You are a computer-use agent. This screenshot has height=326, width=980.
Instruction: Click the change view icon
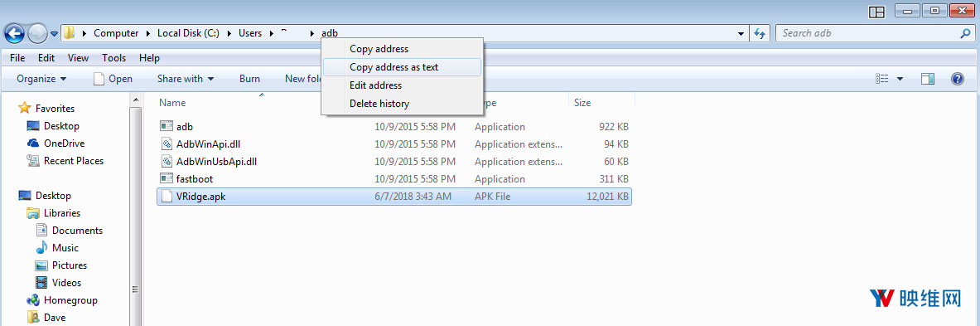(882, 78)
